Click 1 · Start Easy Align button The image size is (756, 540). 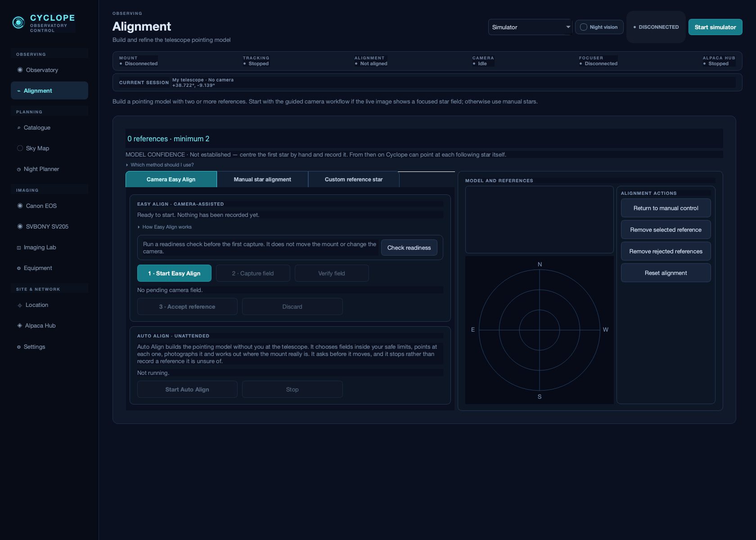coord(174,273)
